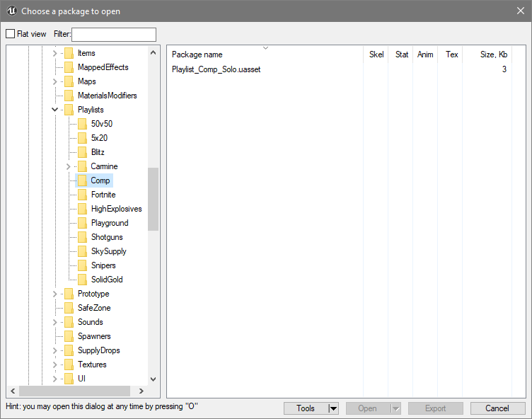Sort by Size, Kb column header
Image resolution: width=532 pixels, height=419 pixels.
[493, 54]
